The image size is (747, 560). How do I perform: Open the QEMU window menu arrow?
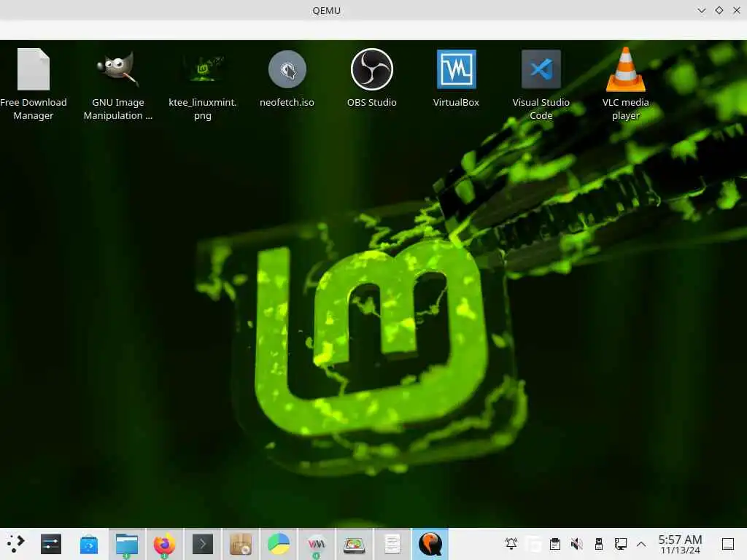[x=701, y=10]
